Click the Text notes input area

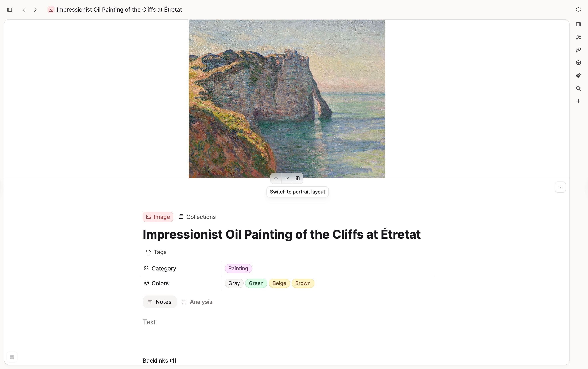click(149, 322)
